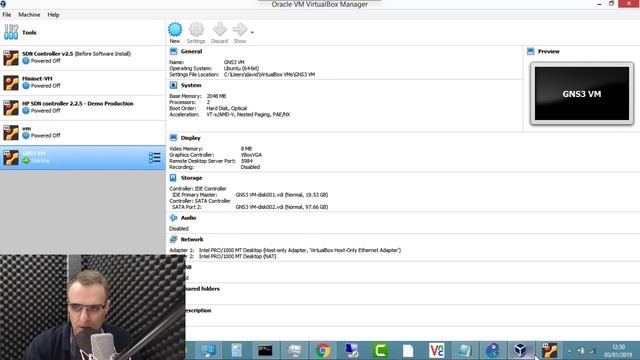Open the General settings link
The image size is (640, 360).
tap(191, 51)
